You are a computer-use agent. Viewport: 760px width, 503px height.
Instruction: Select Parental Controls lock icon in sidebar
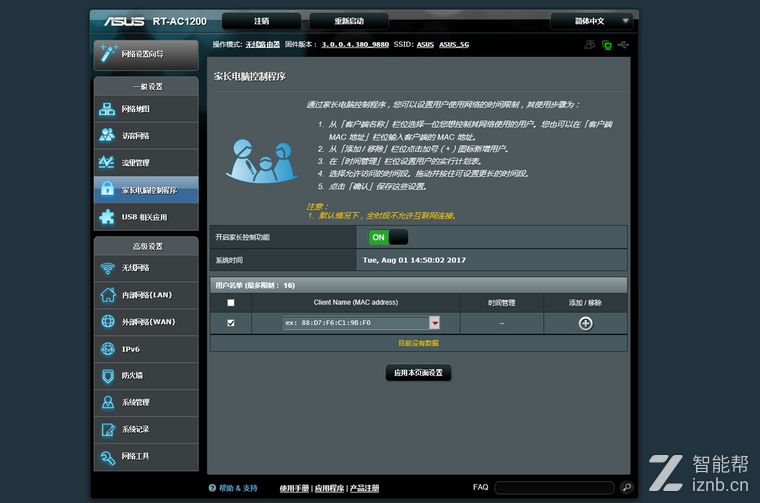[x=107, y=189]
